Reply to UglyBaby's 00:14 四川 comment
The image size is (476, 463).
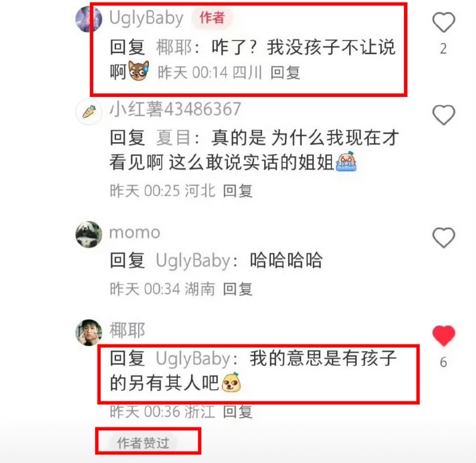coord(286,73)
